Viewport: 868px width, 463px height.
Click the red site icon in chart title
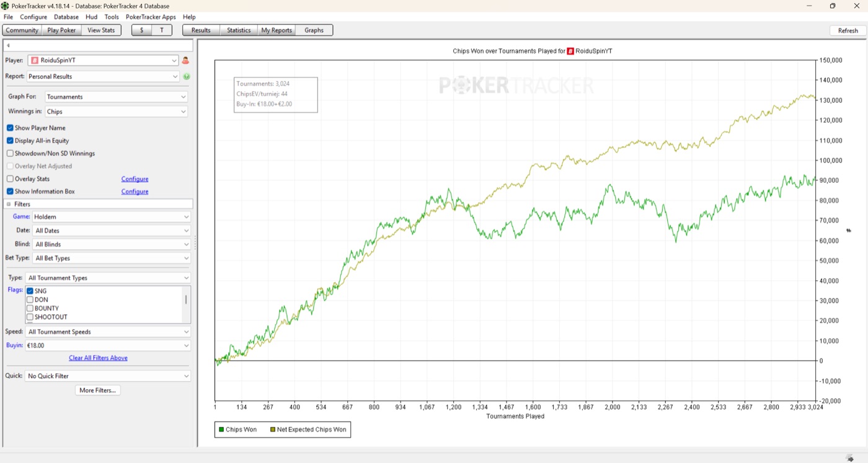(x=570, y=51)
